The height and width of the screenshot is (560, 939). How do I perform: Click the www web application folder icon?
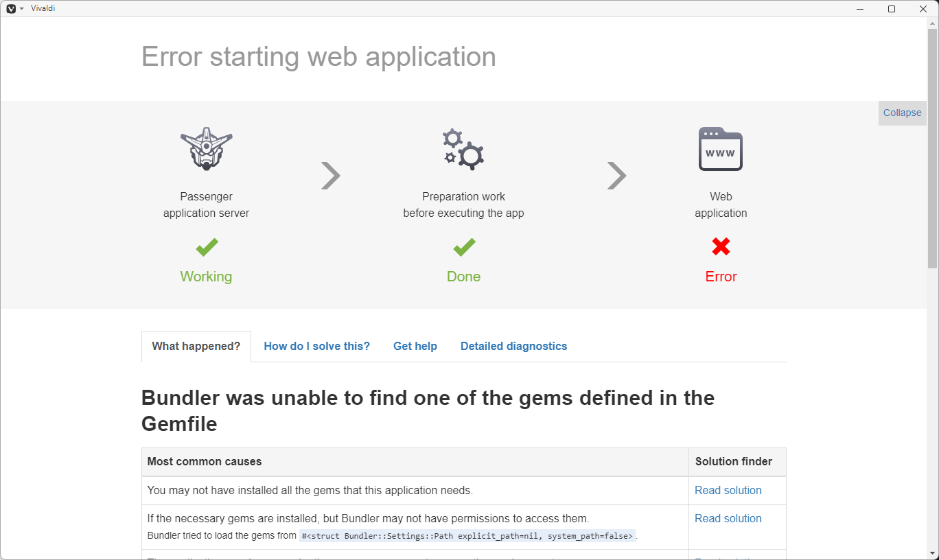pos(720,148)
